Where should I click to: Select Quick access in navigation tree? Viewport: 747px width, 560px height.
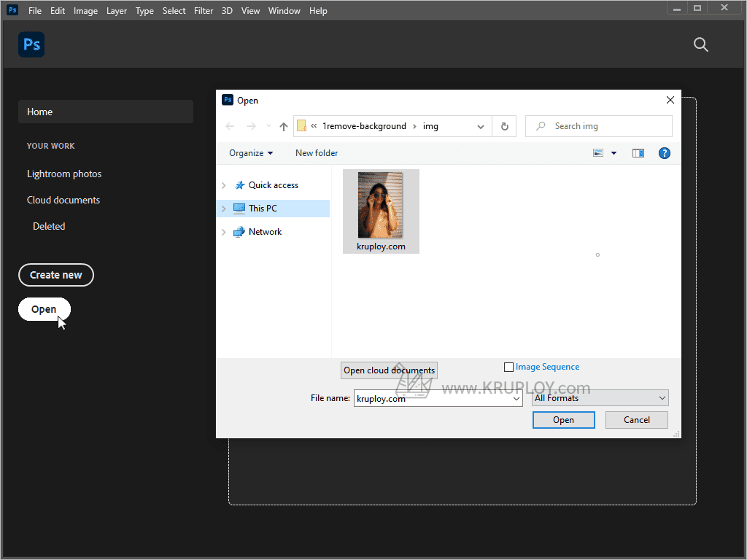[274, 185]
